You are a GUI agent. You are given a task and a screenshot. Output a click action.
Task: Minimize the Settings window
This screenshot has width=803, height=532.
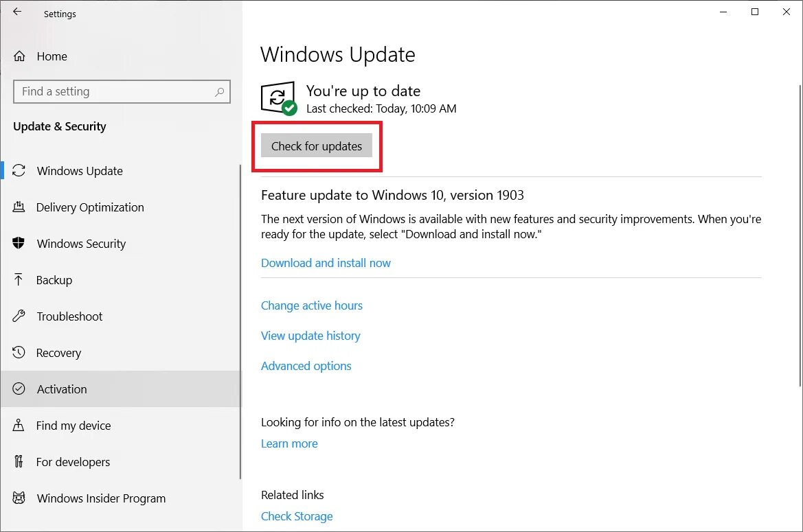pyautogui.click(x=723, y=12)
